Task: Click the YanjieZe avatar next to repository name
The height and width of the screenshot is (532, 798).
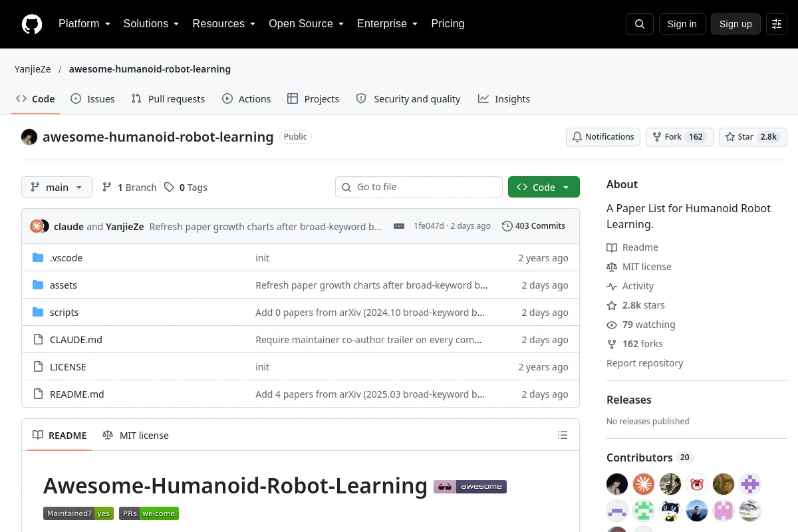Action: 29,137
